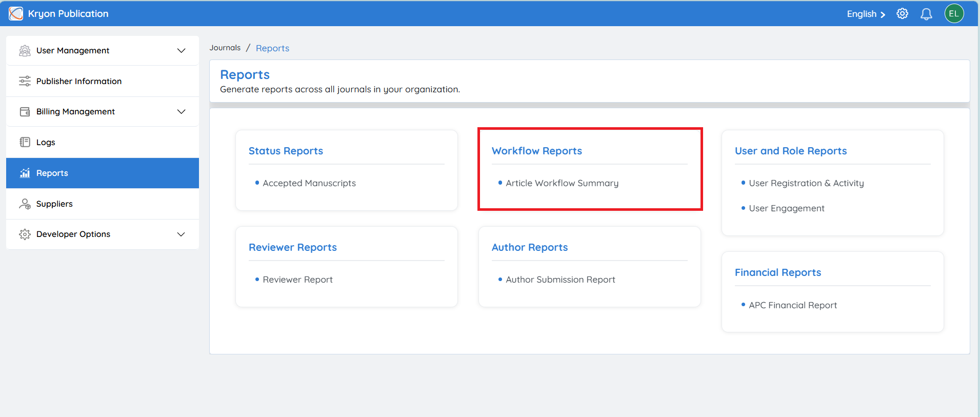Open the settings gear in header
Image resolution: width=980 pixels, height=417 pixels.
[x=902, y=14]
